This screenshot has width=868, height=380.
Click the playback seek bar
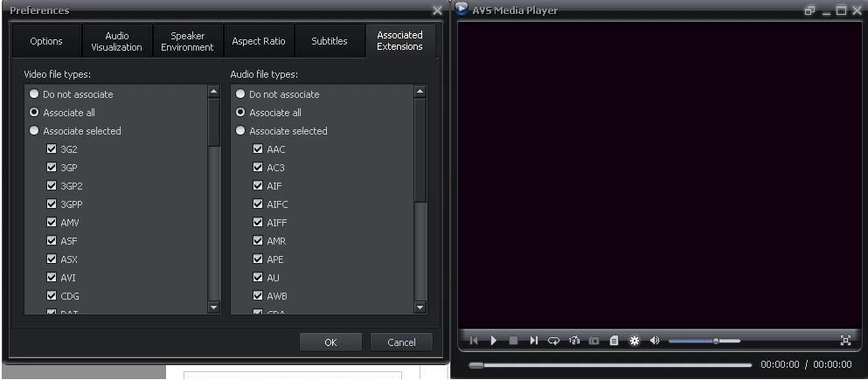611,365
